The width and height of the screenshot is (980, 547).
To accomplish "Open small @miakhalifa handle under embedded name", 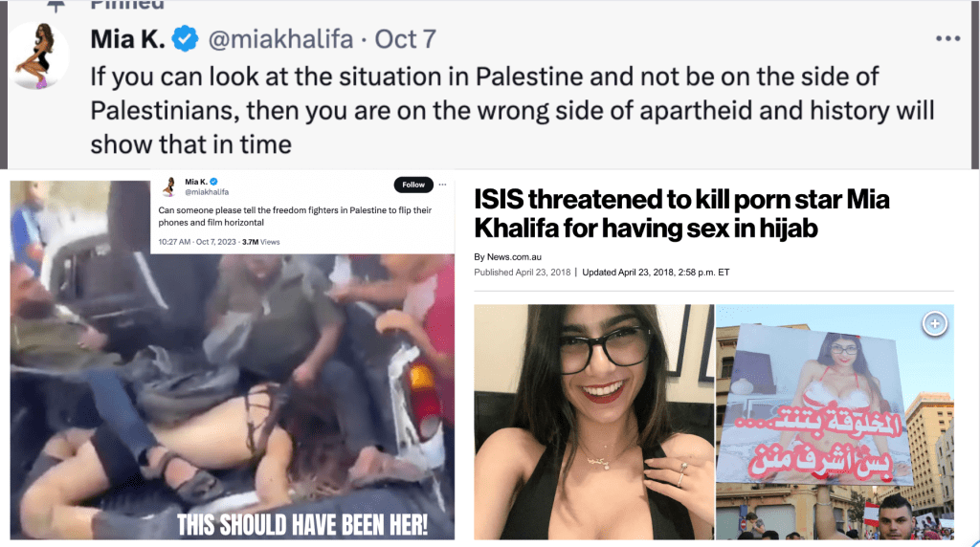I will pyautogui.click(x=207, y=192).
